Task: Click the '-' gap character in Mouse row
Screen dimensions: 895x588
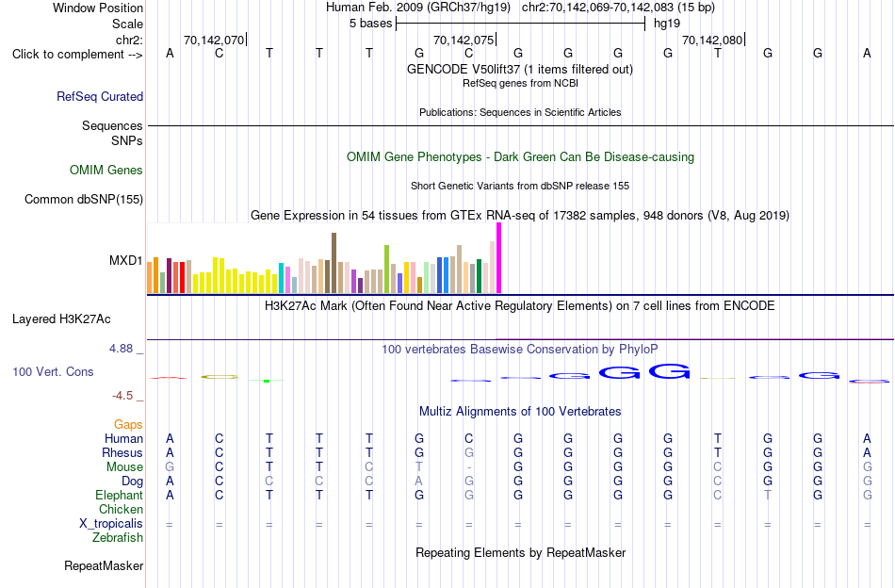Action: click(468, 467)
